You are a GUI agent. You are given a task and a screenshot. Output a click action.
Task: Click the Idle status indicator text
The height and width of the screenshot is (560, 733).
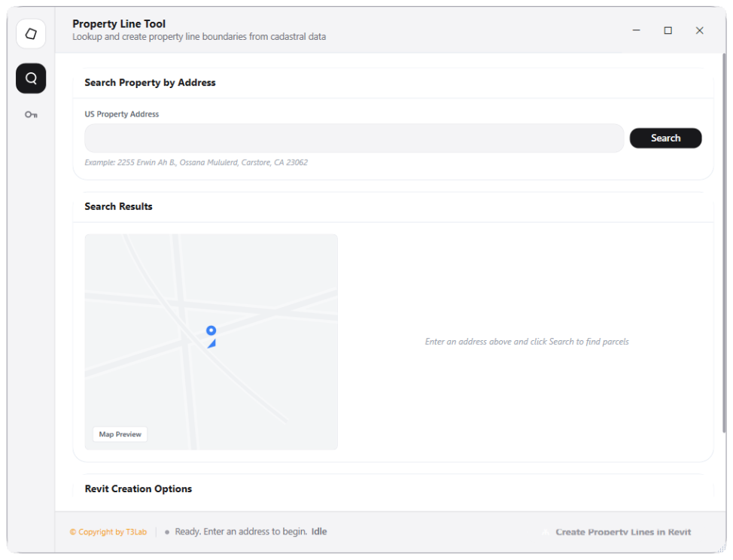tap(319, 531)
